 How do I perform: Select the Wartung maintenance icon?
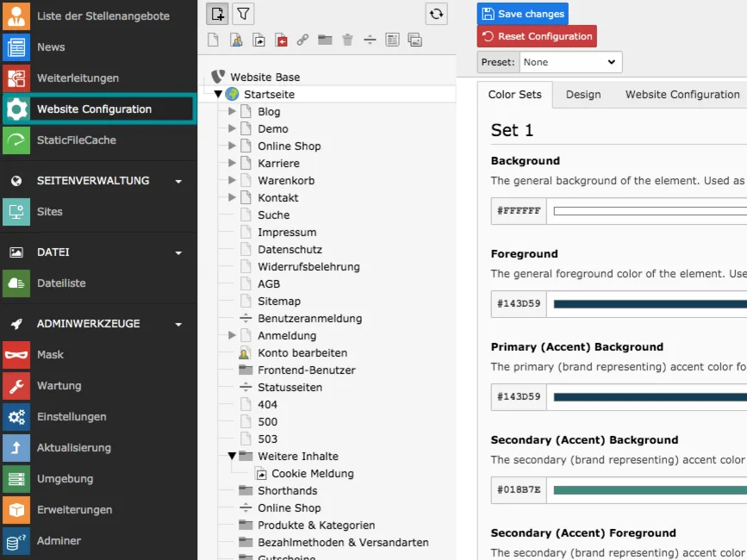19,385
